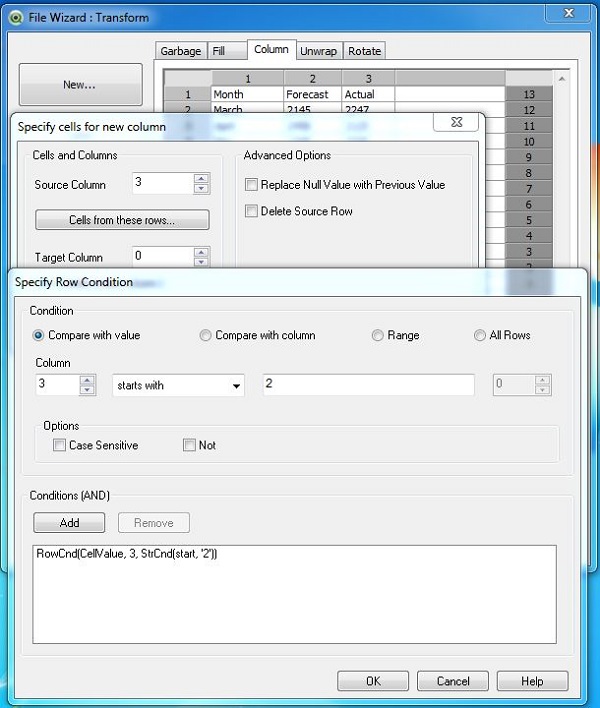Screen dimensions: 600x708
Task: Open Help for Specify Row Condition
Action: [x=532, y=681]
